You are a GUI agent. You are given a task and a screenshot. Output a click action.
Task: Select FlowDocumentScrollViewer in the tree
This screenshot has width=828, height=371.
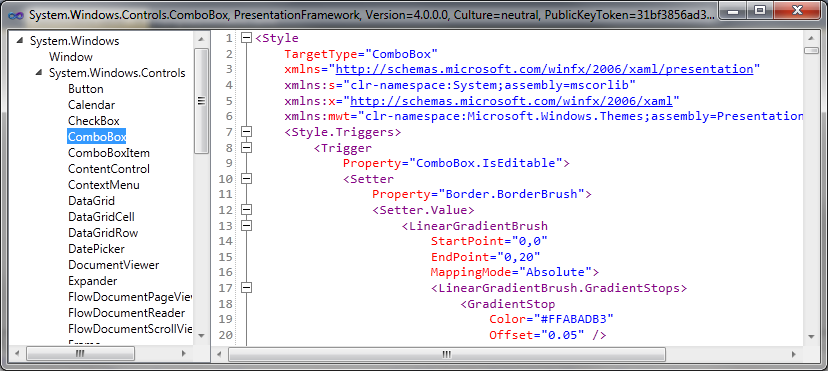[130, 329]
